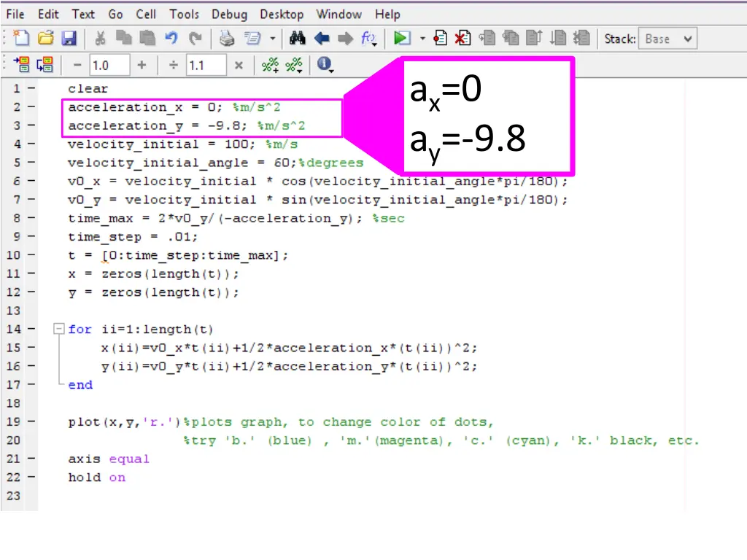The height and width of the screenshot is (560, 747).
Task: Expand the Run button dropdown arrow
Action: coord(422,39)
